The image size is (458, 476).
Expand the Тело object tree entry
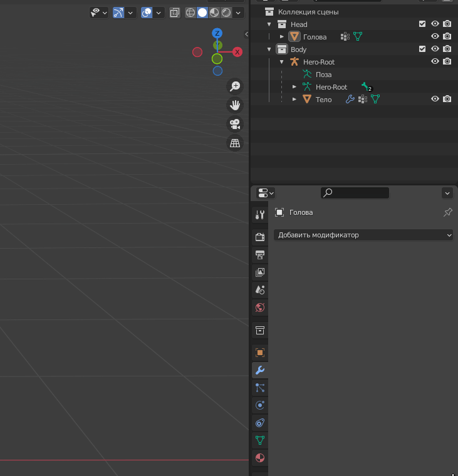tap(294, 99)
